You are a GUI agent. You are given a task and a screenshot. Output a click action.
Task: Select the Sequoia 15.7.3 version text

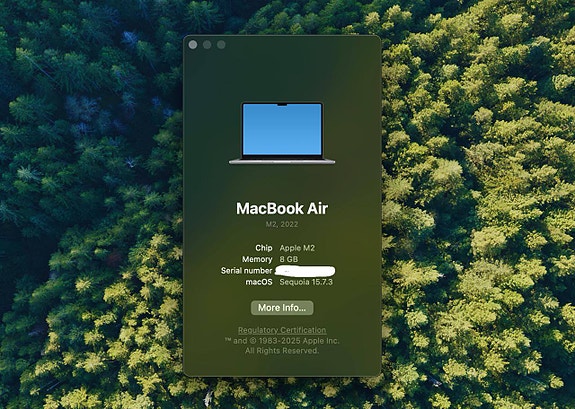click(x=306, y=282)
